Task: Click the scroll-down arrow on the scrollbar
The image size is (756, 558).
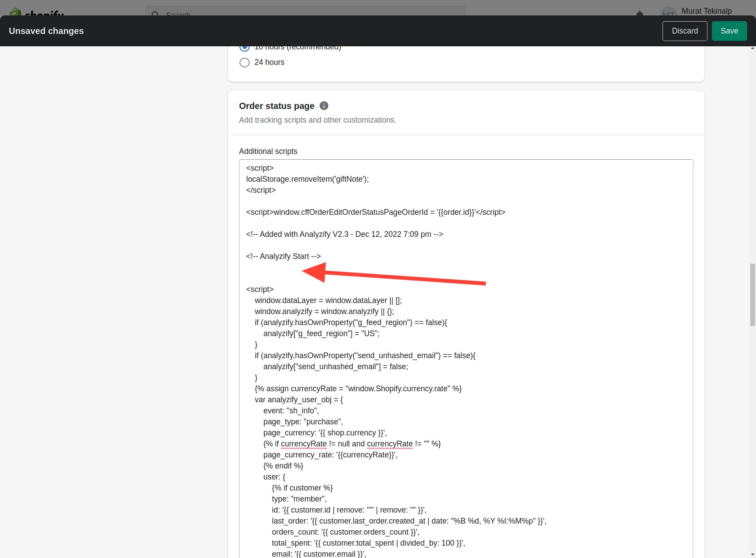Action: point(752,554)
